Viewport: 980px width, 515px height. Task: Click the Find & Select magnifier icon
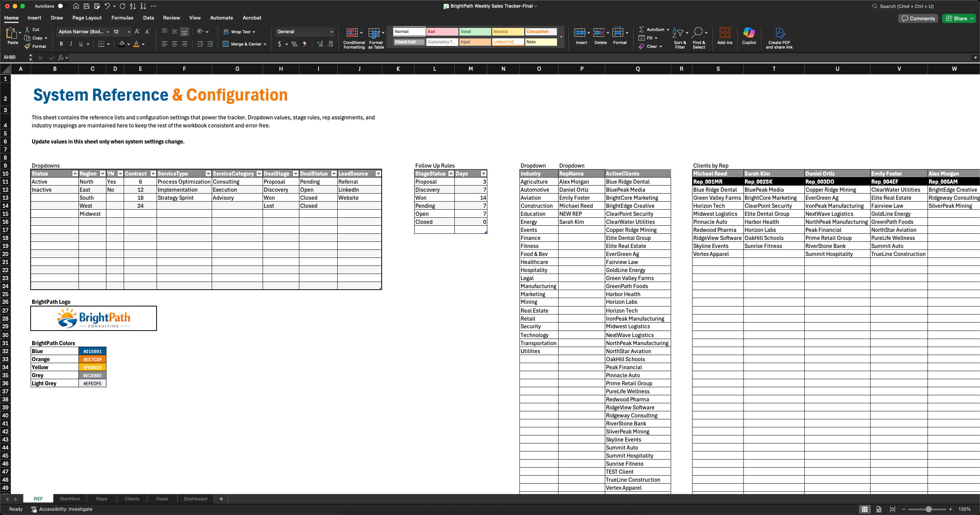(697, 33)
